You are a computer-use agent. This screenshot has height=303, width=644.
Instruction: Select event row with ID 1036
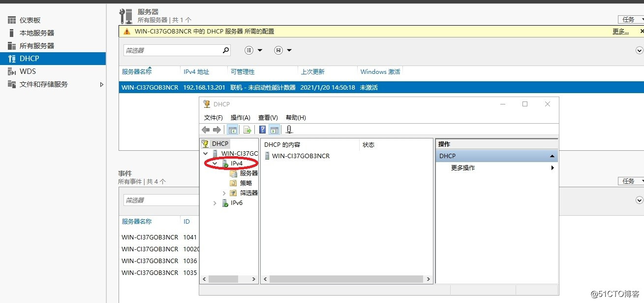(159, 261)
